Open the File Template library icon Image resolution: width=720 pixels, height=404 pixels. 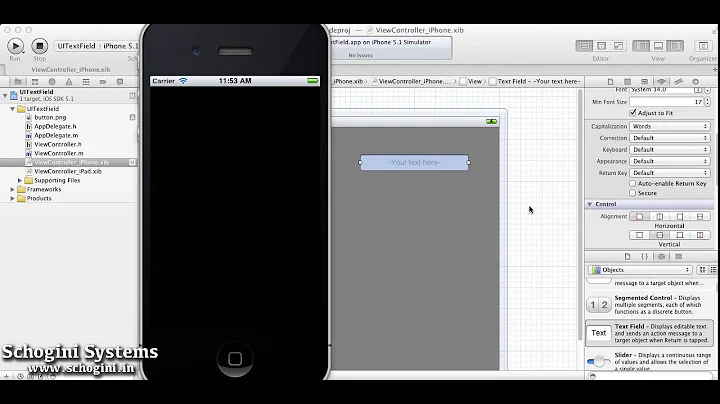coord(627,257)
